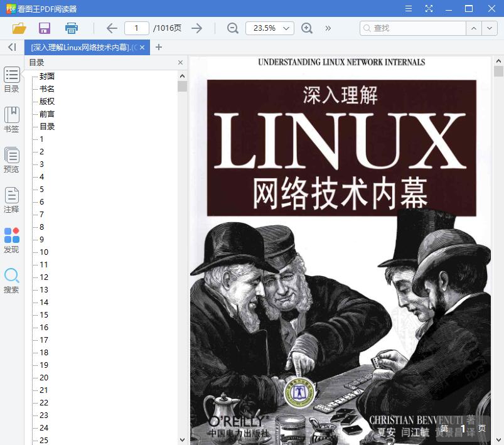Select chapter 22 in the outline

coord(44,402)
